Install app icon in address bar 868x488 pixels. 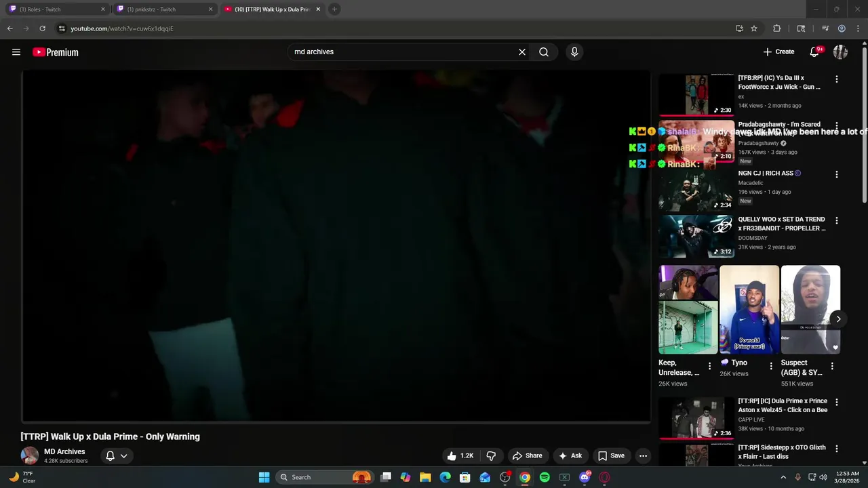[x=739, y=28]
